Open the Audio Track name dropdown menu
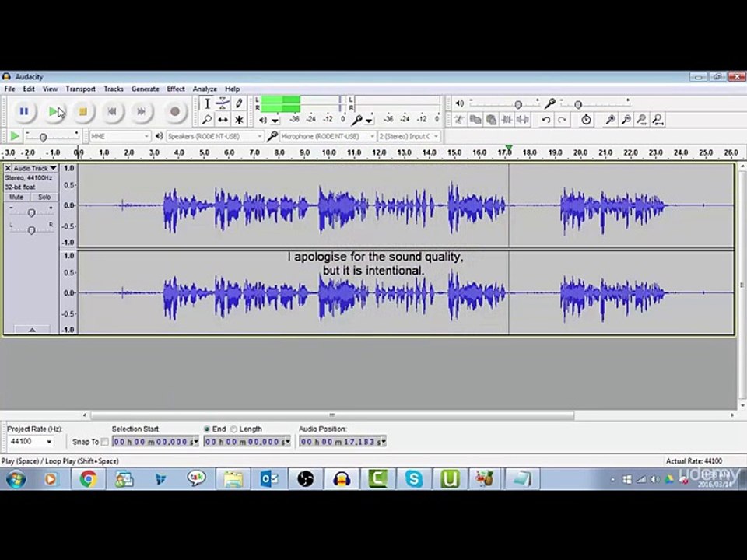 point(35,168)
